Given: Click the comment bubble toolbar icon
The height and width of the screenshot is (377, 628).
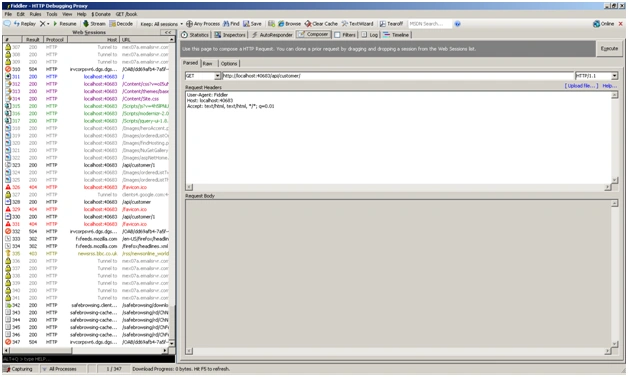Looking at the screenshot, I should (x=7, y=24).
